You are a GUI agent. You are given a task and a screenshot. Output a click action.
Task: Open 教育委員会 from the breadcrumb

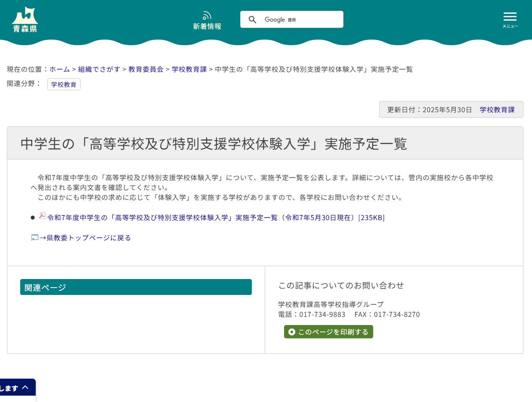pos(146,69)
